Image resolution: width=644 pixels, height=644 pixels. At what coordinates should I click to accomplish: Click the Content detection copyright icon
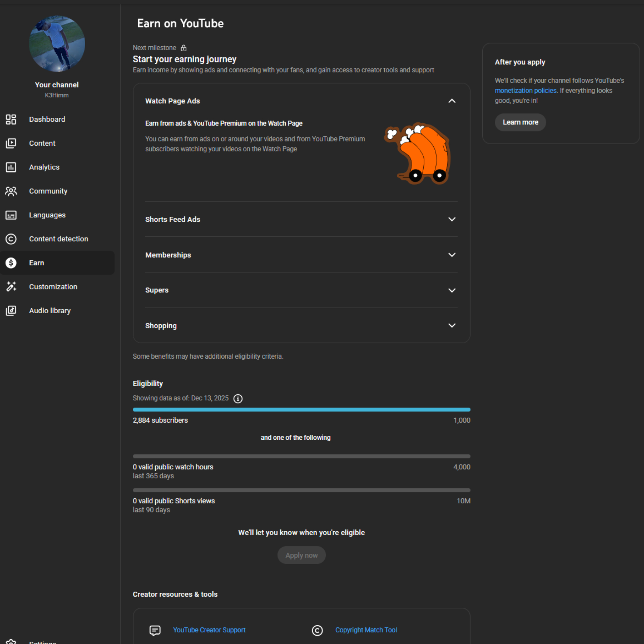tap(11, 239)
